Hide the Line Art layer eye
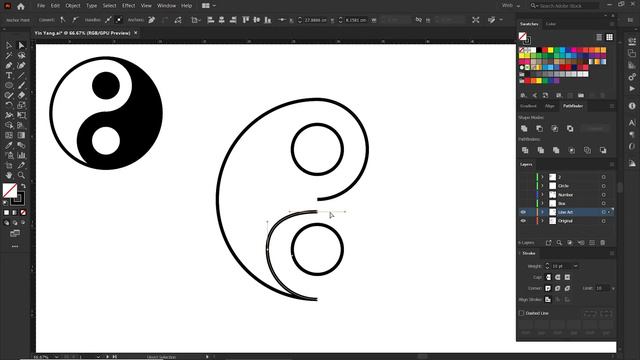 click(x=523, y=212)
